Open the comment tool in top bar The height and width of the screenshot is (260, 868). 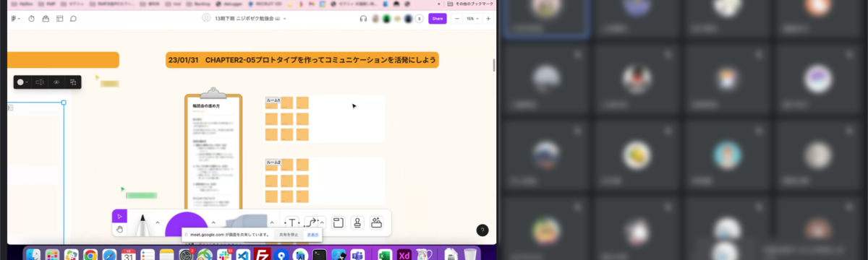tap(73, 18)
